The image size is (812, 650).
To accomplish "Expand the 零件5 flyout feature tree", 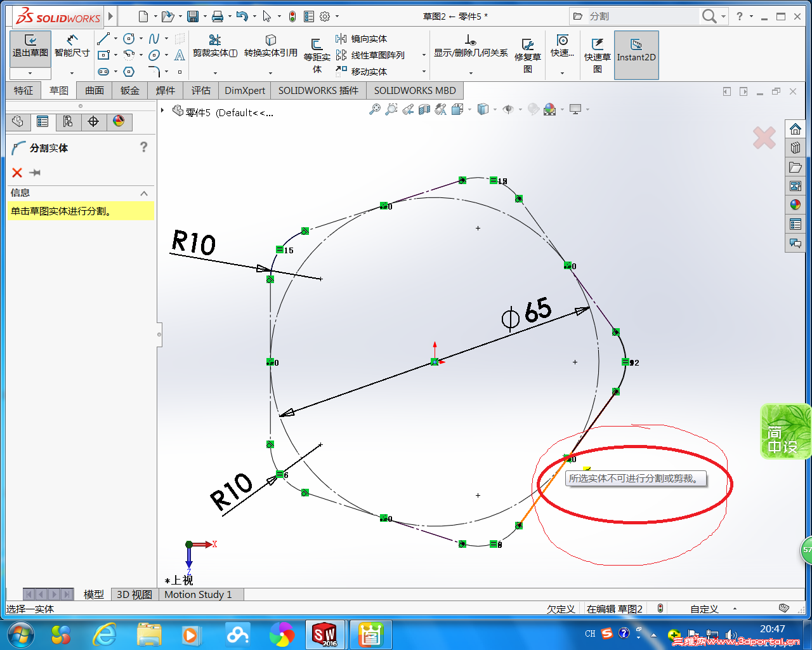I will point(163,111).
